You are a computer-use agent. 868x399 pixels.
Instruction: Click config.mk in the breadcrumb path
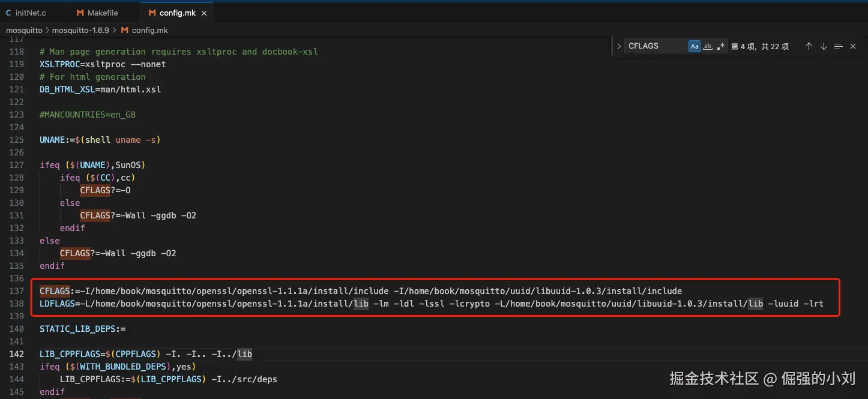point(149,30)
